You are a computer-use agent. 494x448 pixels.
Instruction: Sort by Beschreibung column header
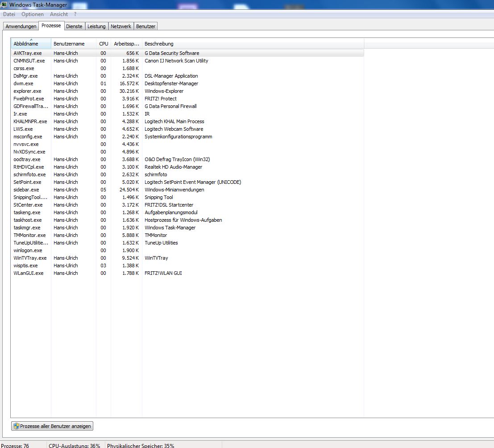(253, 44)
